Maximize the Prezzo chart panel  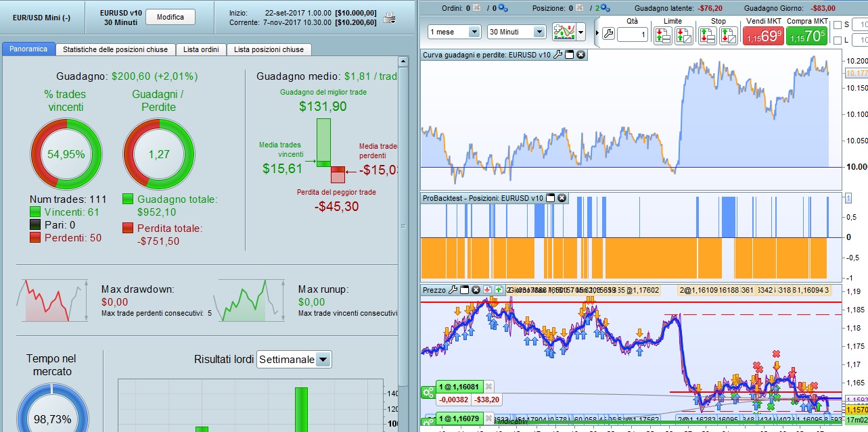465,289
